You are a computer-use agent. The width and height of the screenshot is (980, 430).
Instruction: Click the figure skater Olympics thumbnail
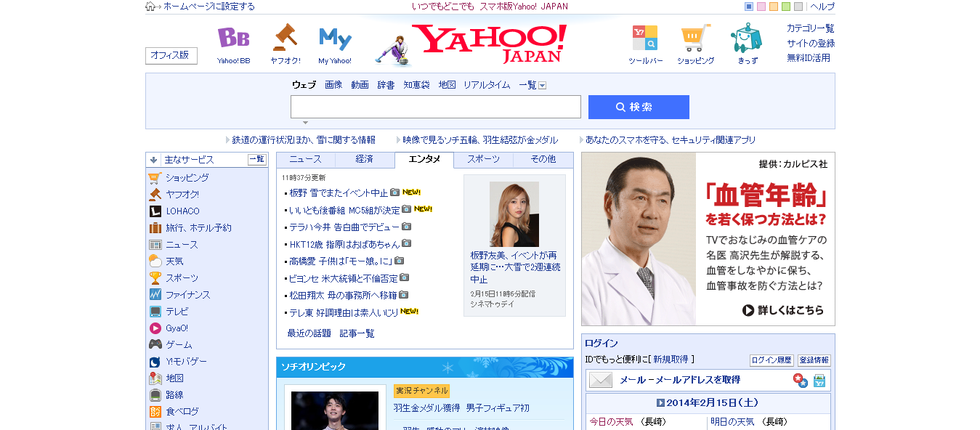pos(335,410)
